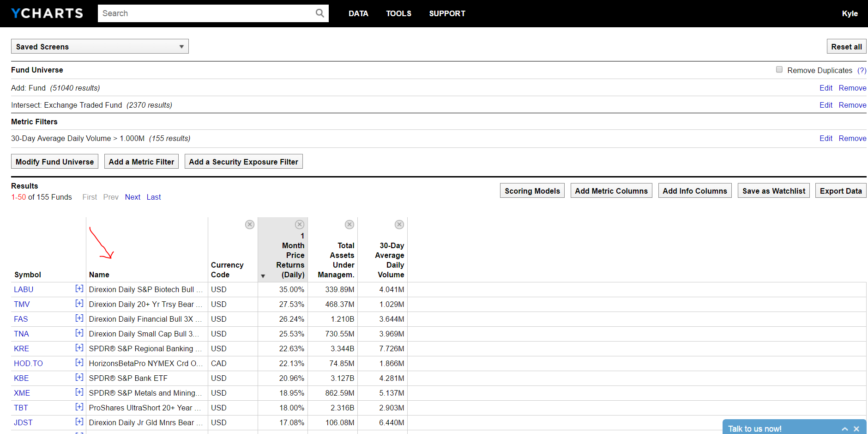Sort by 30-Day Average Daily Volume header
Image resolution: width=868 pixels, height=434 pixels.
point(390,260)
